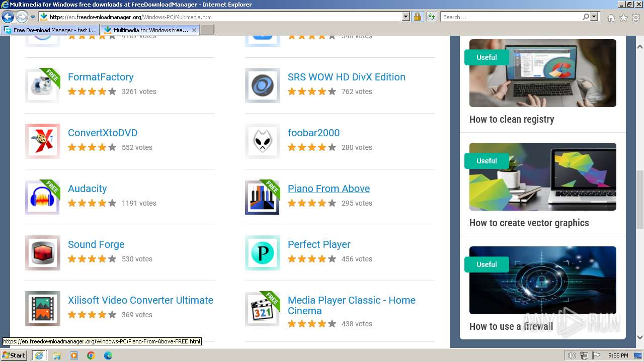The width and height of the screenshot is (644, 362).
Task: Click the taskbar clock showing 9:55 PM
Action: click(618, 355)
